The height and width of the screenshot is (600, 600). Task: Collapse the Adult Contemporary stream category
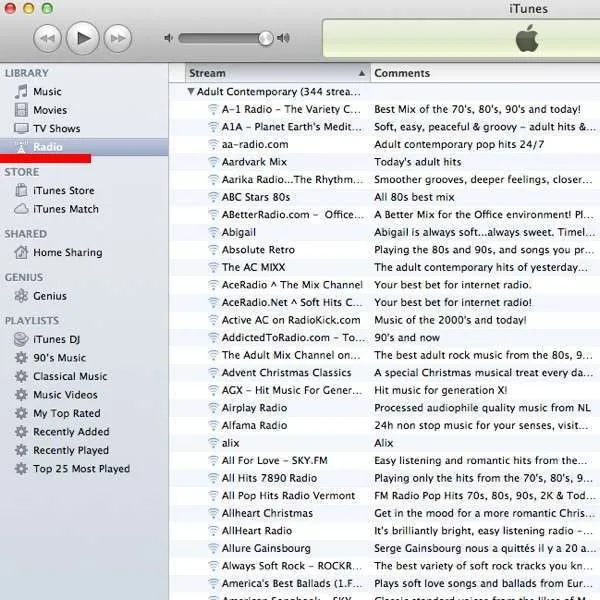tap(190, 91)
